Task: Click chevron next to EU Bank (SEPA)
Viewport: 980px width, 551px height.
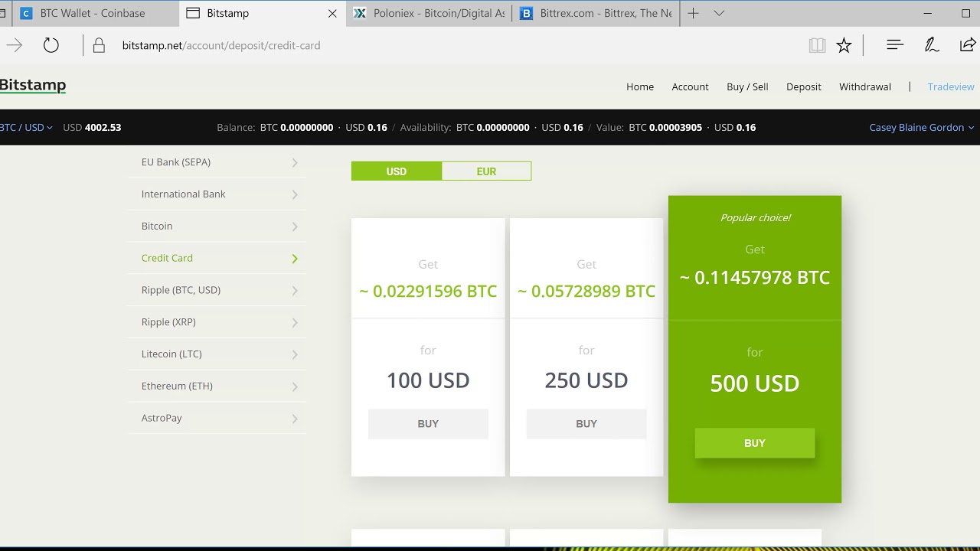Action: click(x=295, y=162)
